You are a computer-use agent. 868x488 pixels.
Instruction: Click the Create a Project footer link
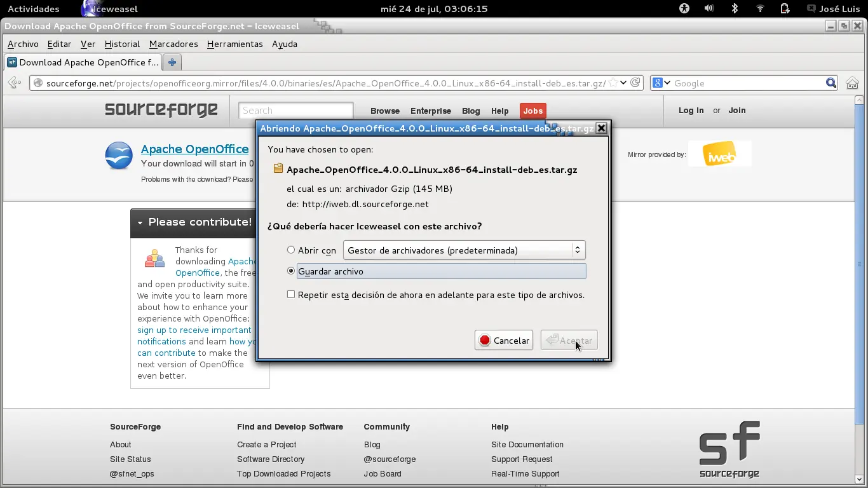point(267,444)
